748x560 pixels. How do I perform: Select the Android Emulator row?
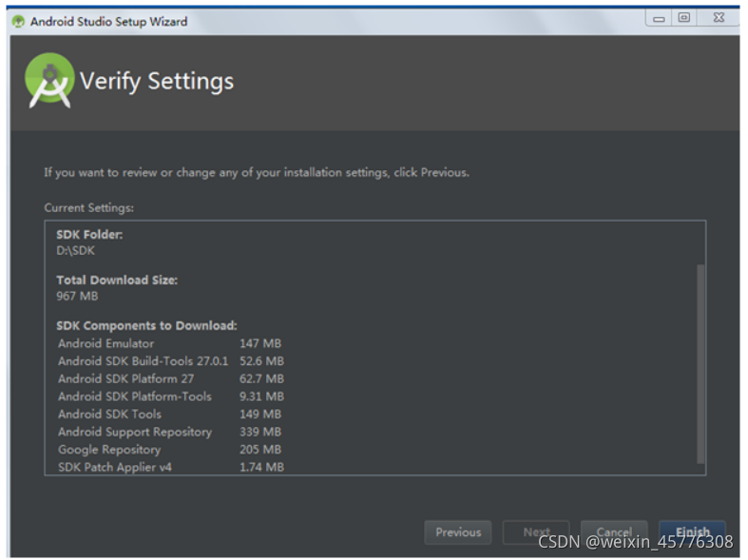click(x=170, y=343)
